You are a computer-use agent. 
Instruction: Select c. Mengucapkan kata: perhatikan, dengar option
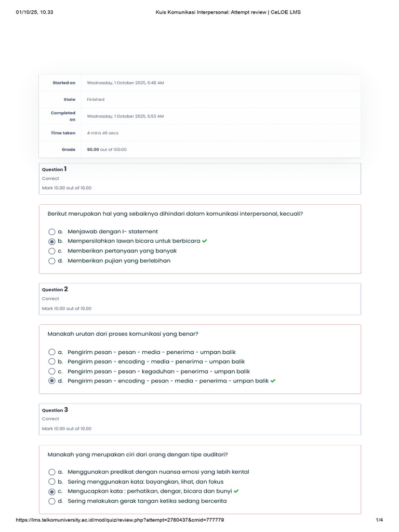point(51,491)
